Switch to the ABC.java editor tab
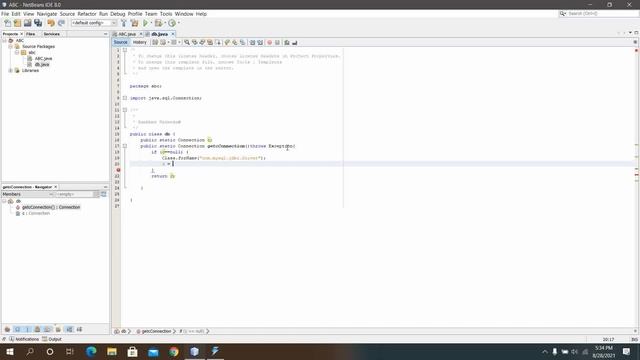The width and height of the screenshot is (640, 360). pyautogui.click(x=127, y=34)
